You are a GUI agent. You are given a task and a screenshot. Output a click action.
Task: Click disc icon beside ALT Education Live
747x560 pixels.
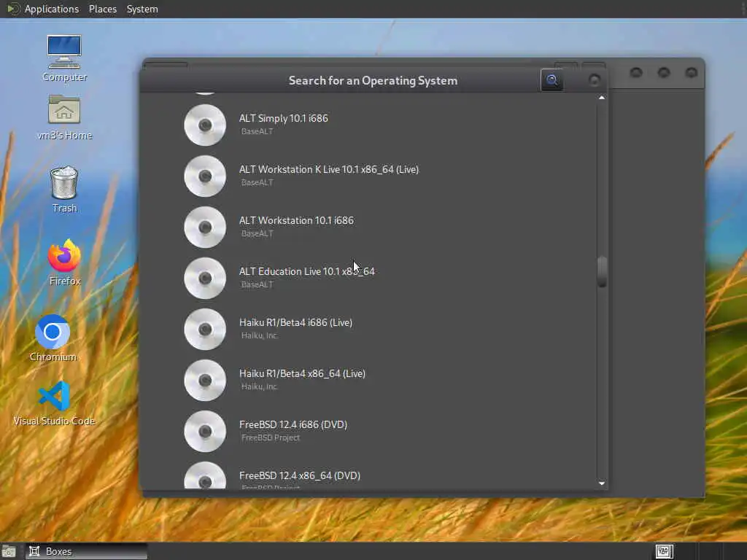click(205, 278)
